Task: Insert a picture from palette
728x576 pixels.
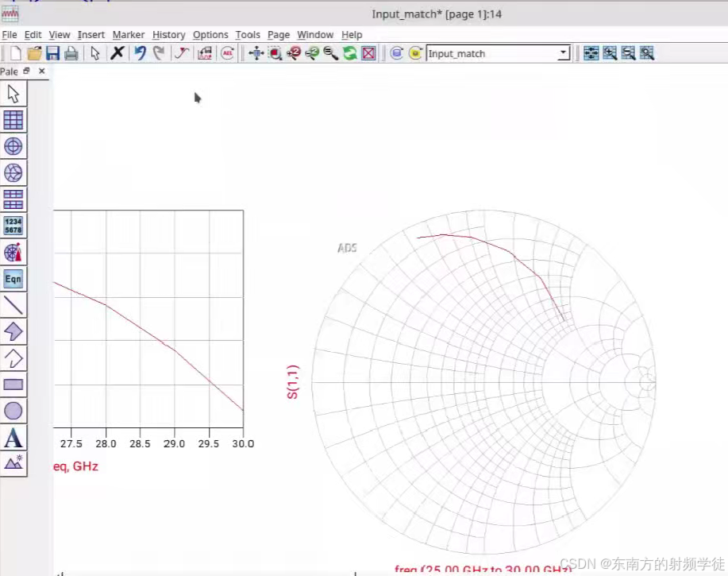Action: click(13, 462)
